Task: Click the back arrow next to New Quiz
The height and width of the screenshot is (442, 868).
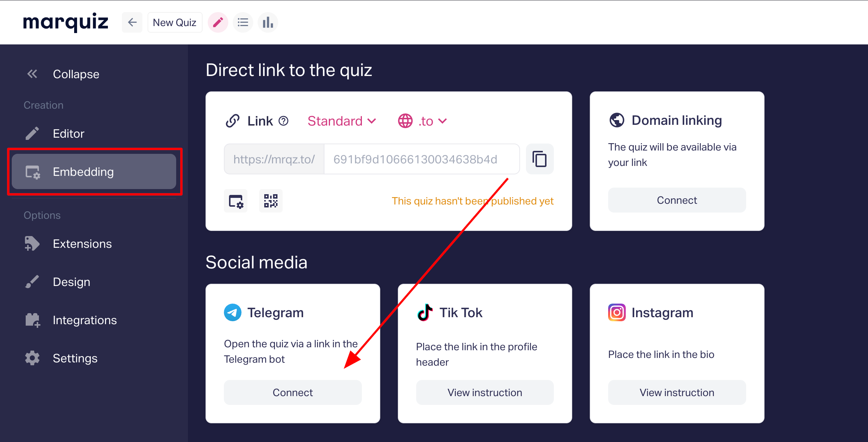Action: pyautogui.click(x=132, y=22)
